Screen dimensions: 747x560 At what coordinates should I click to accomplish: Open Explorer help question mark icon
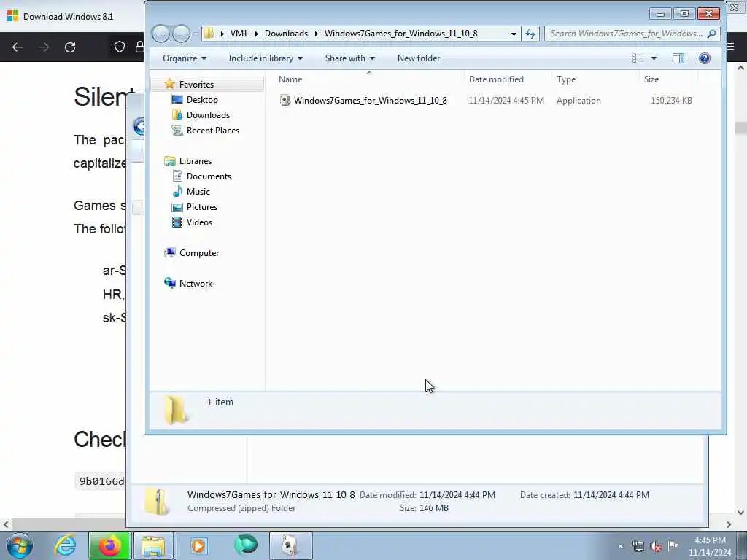point(704,58)
